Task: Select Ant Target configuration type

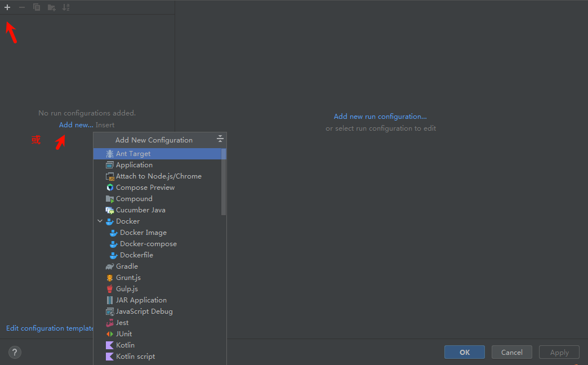Action: tap(158, 154)
